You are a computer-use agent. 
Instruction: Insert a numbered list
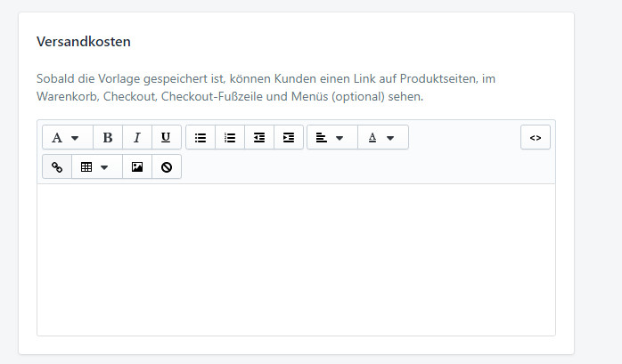point(230,138)
